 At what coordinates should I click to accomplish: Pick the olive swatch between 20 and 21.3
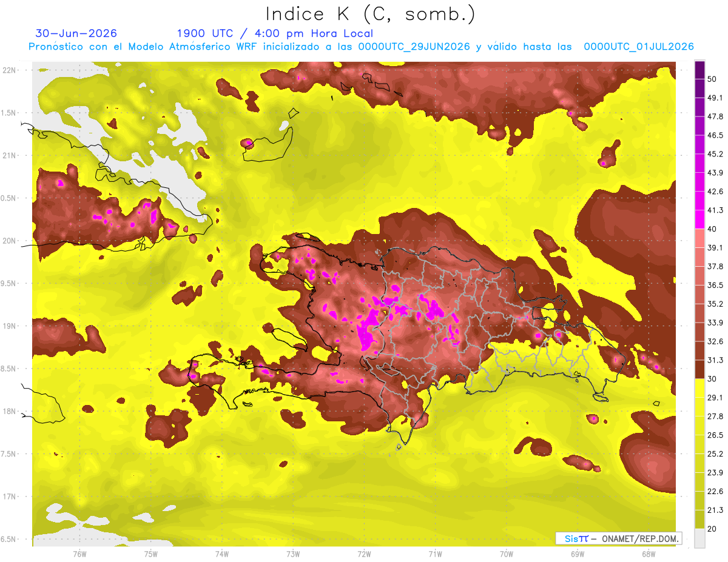coord(699,520)
